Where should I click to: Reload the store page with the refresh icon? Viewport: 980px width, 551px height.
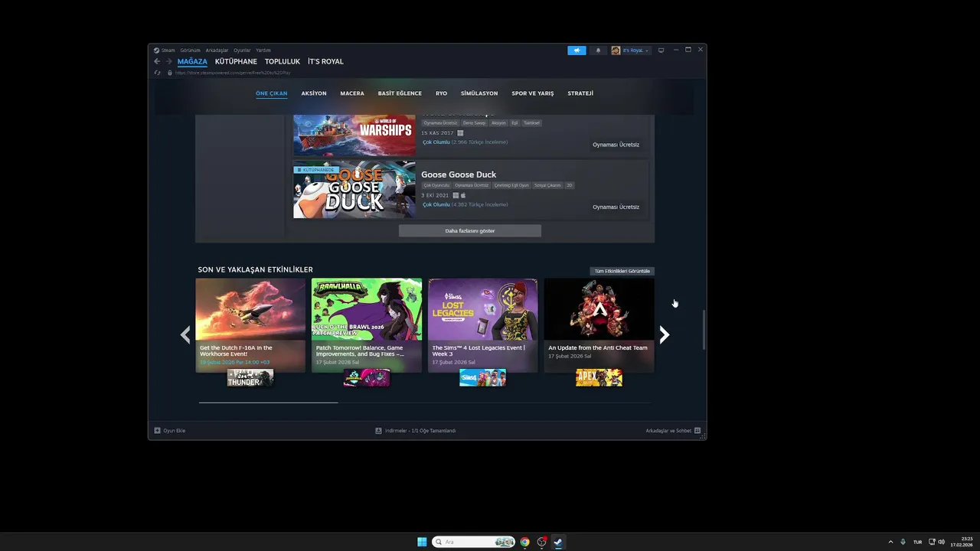point(157,73)
